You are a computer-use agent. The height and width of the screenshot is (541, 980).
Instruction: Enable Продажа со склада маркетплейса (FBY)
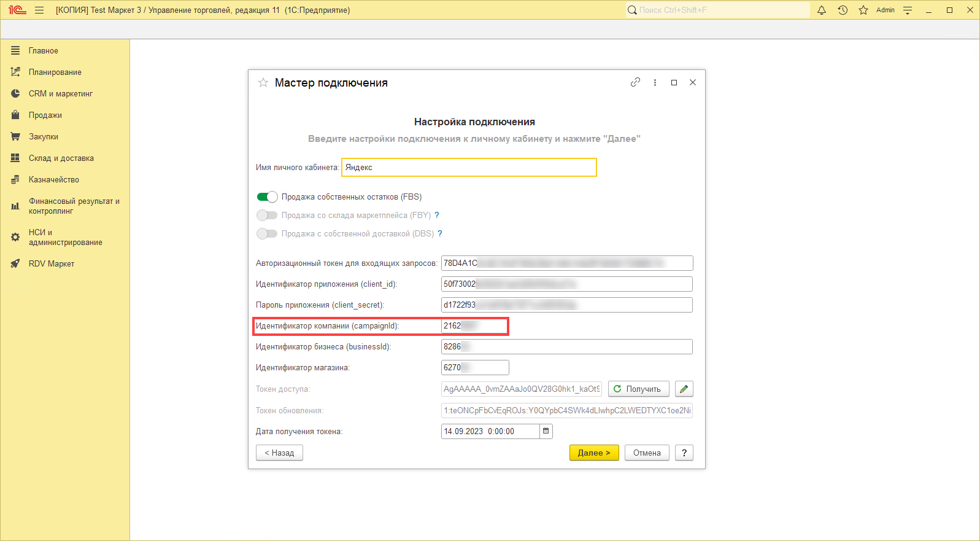pos(267,216)
